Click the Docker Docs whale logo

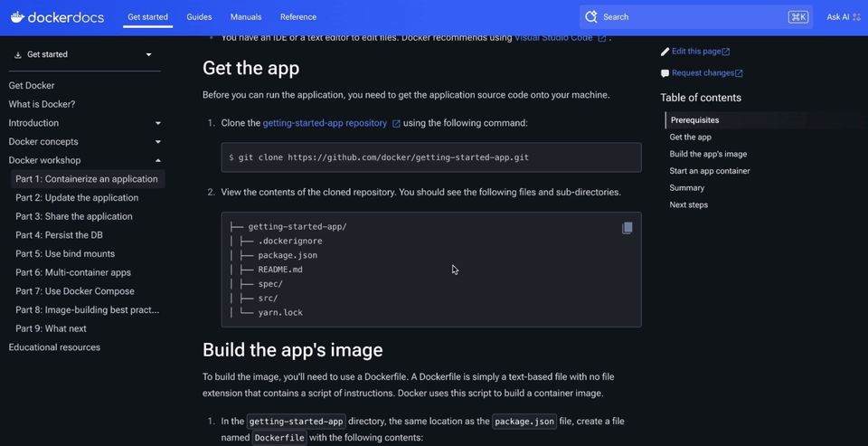17,17
